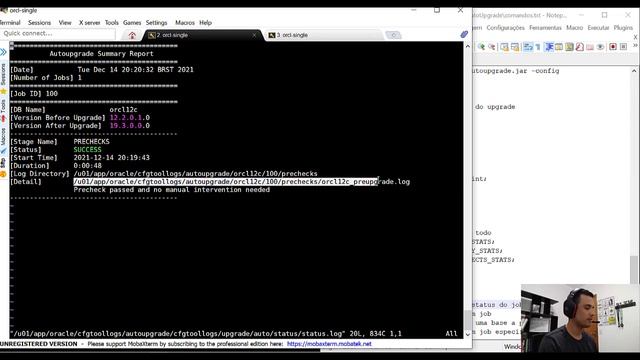Open the define-your-language icon in Notepad++
The width and height of the screenshot is (640, 360).
pyautogui.click(x=559, y=47)
